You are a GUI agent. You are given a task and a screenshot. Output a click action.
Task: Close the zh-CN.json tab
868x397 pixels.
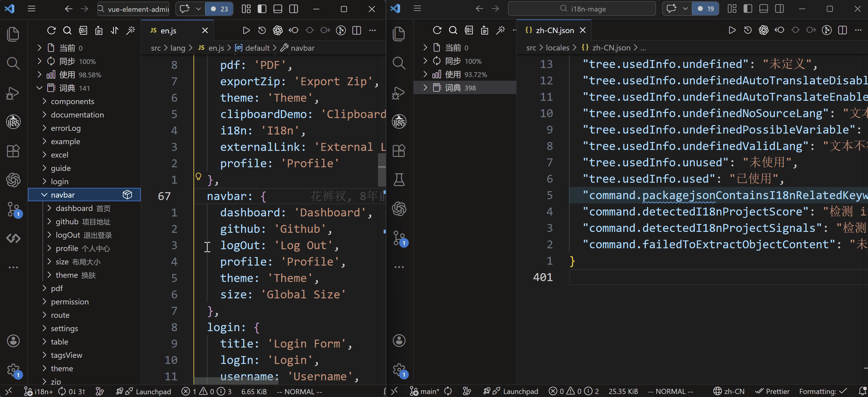583,30
